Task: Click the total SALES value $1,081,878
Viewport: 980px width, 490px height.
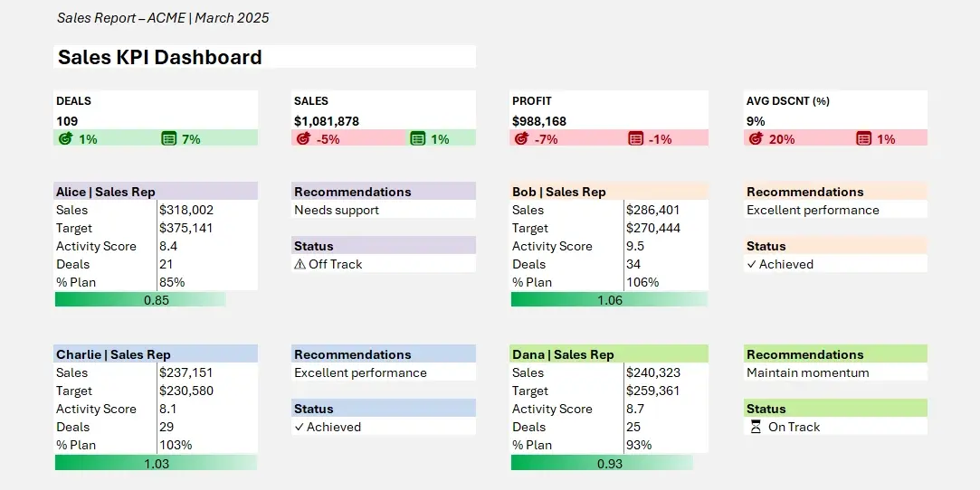Action: 327,120
